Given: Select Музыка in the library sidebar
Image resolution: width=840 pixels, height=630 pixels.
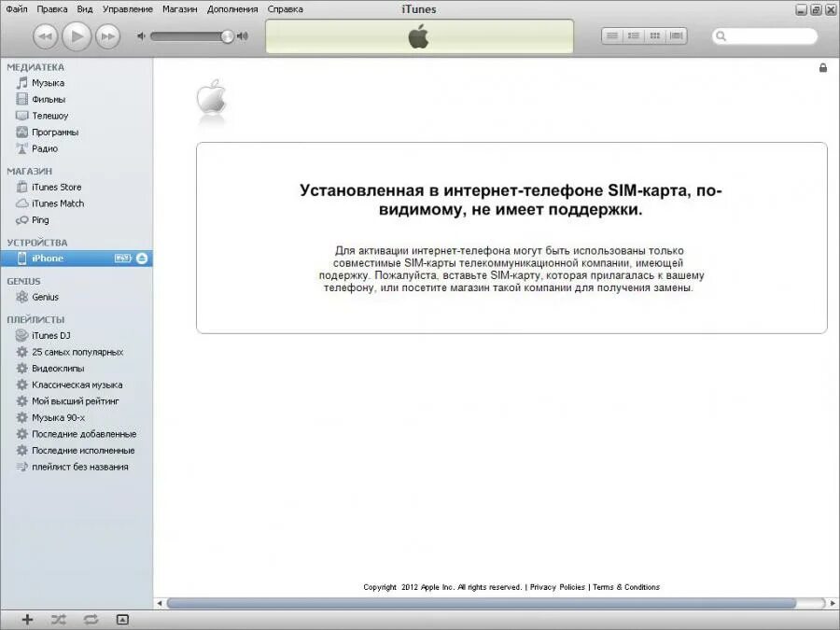Looking at the screenshot, I should pos(77,83).
